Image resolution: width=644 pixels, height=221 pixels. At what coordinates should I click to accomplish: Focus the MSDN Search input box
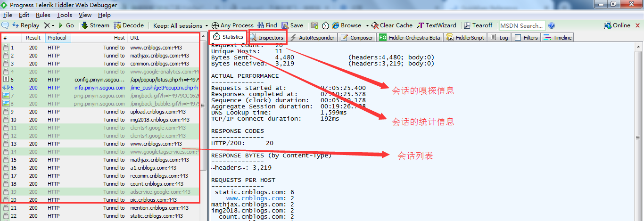pos(521,25)
